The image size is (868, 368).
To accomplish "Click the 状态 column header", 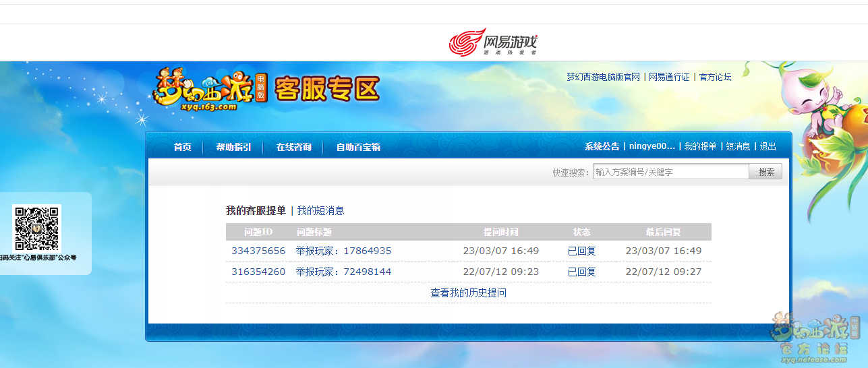I will tap(582, 232).
